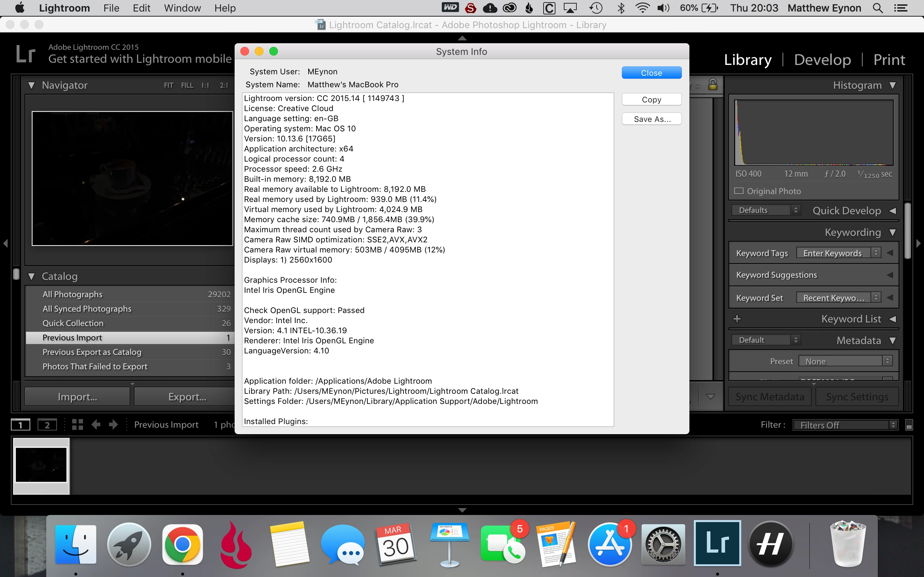The image size is (924, 577).
Task: Open the Window menu
Action: click(x=182, y=8)
